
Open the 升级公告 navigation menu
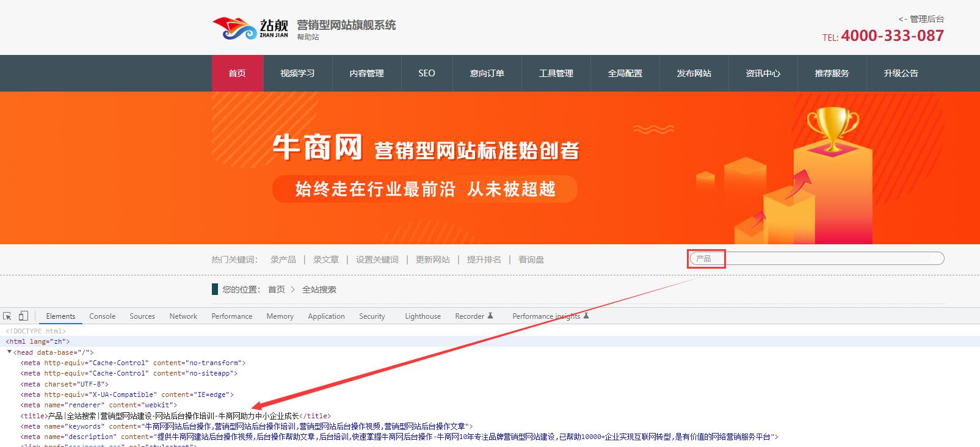[901, 73]
